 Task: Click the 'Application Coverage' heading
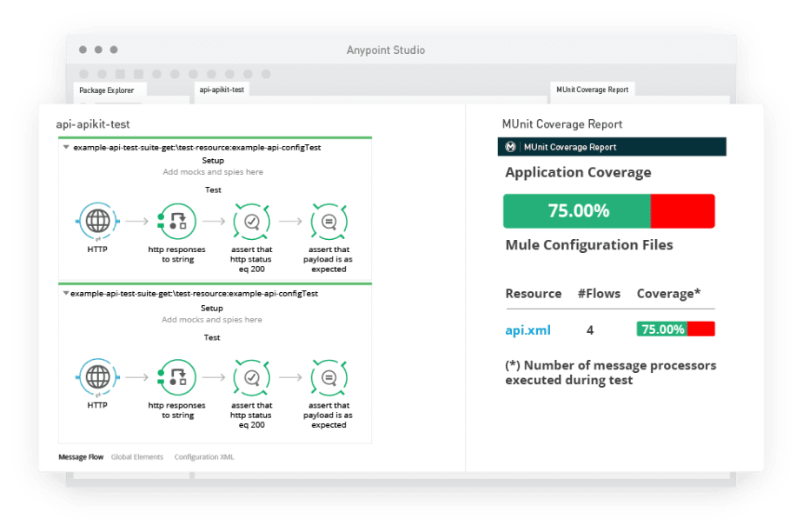[x=578, y=173]
